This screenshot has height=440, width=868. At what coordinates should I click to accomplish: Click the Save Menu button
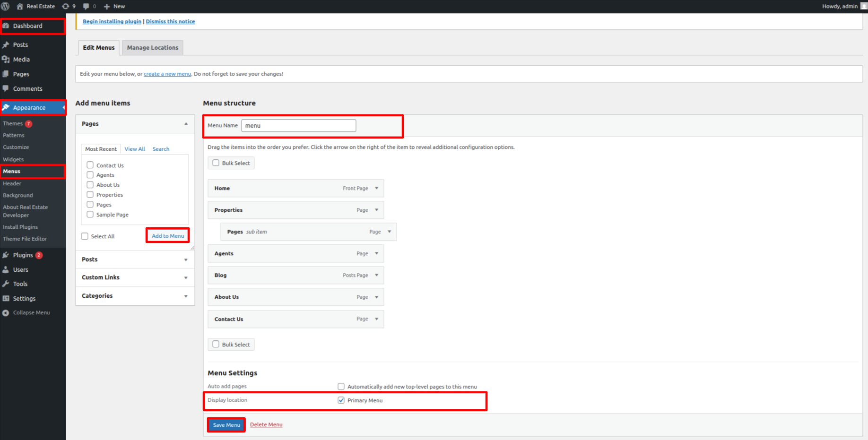pos(226,425)
